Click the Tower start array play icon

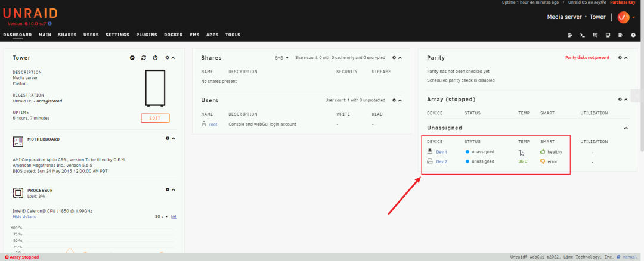point(132,58)
